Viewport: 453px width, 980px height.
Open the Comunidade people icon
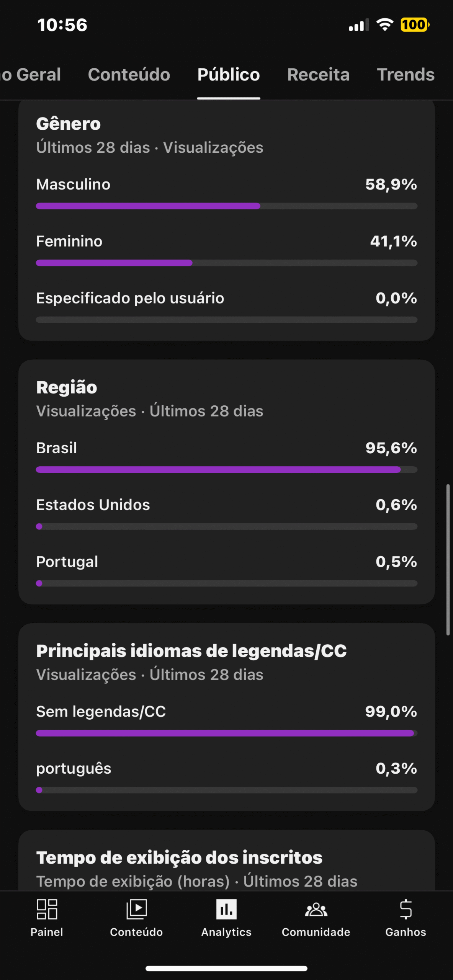click(x=316, y=909)
